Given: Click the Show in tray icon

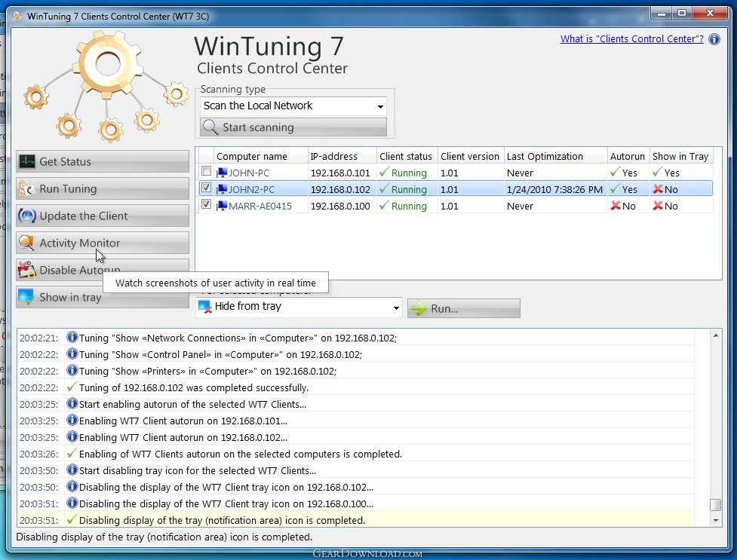Looking at the screenshot, I should pyautogui.click(x=26, y=297).
